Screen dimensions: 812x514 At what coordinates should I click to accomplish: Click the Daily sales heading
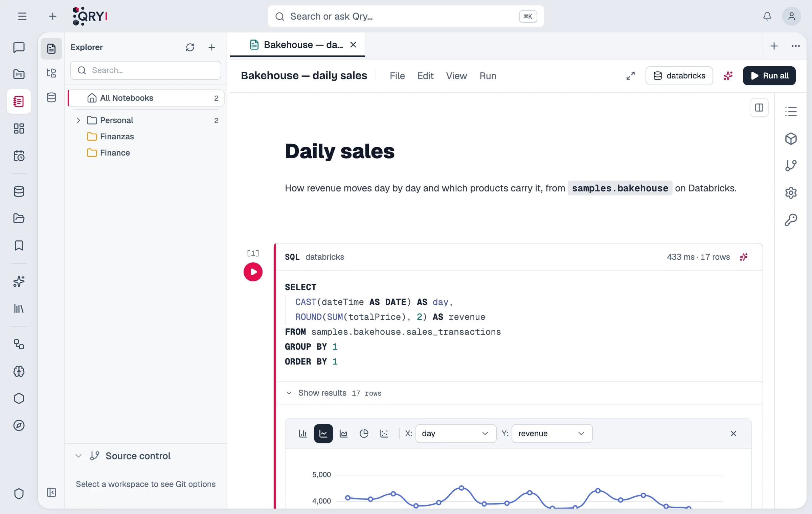click(x=340, y=151)
